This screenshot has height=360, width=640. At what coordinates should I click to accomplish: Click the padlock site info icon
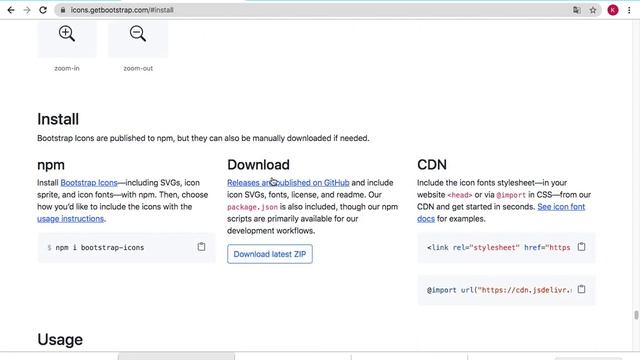[x=63, y=10]
